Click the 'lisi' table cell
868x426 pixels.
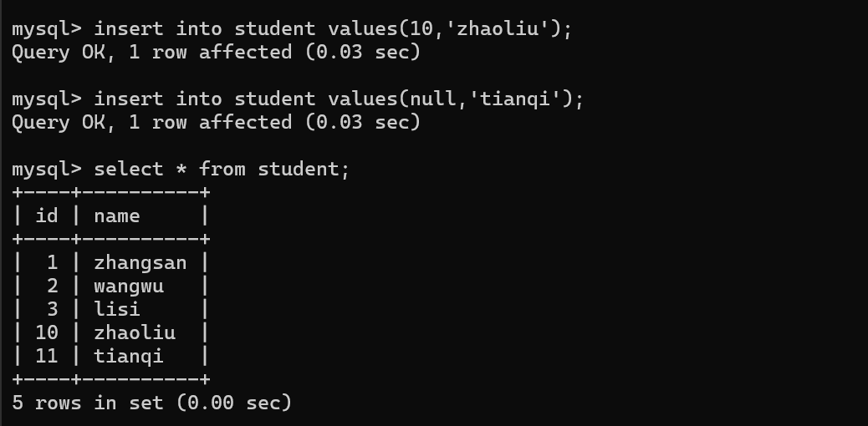(x=117, y=309)
